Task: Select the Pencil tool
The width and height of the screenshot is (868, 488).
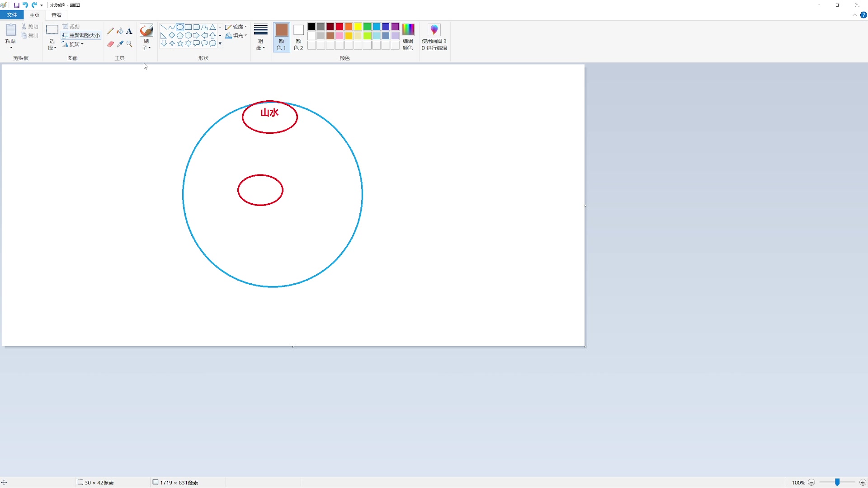Action: tap(110, 31)
